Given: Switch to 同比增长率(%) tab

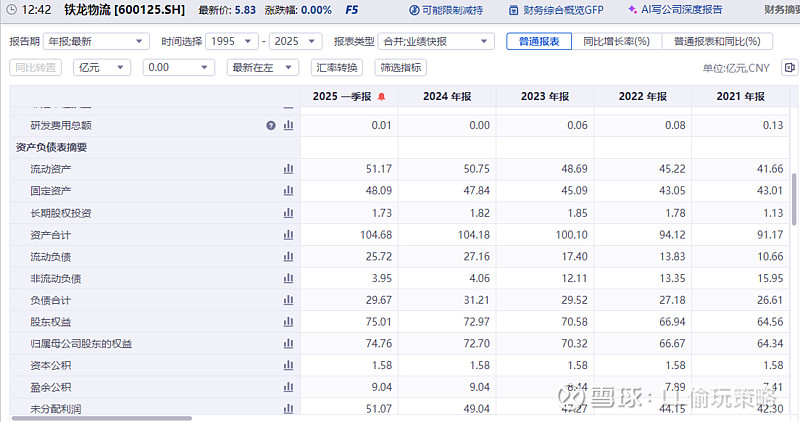Looking at the screenshot, I should (x=616, y=41).
